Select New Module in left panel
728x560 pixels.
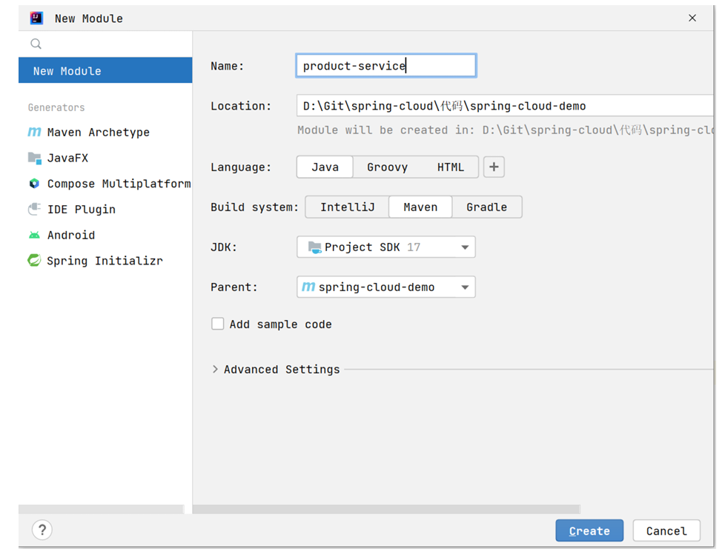point(105,70)
